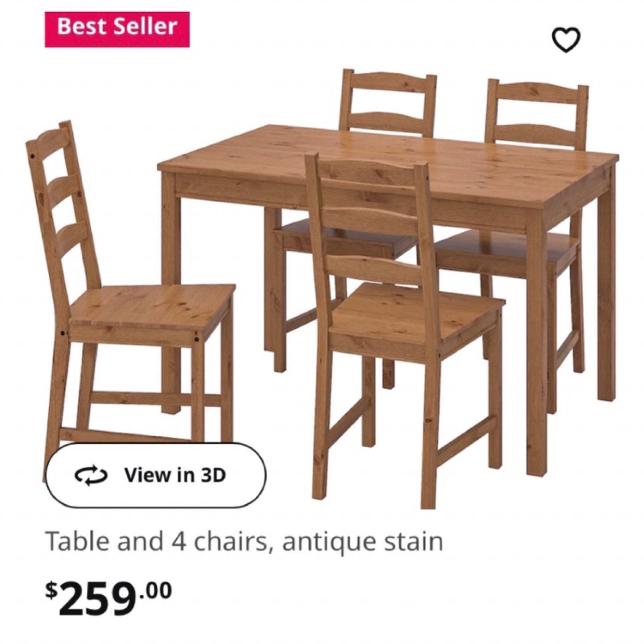Click the Best Seller badge
This screenshot has height=644, width=644.
[x=117, y=30]
